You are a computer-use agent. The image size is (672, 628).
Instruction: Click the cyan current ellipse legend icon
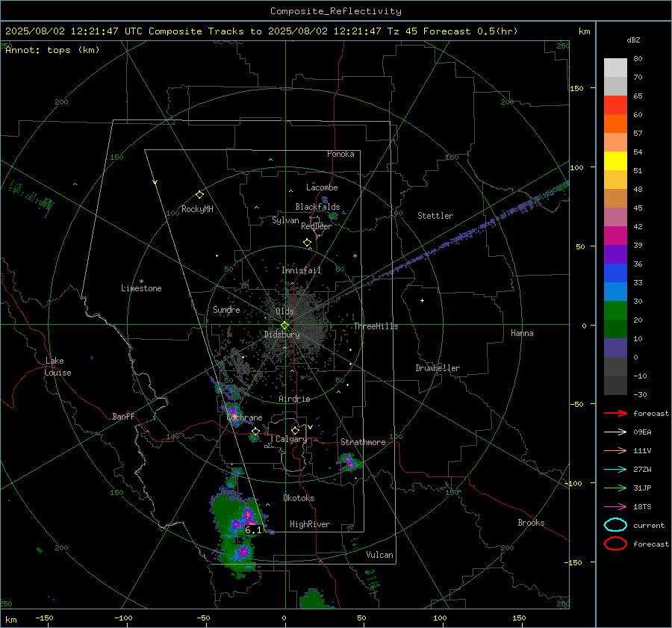[x=615, y=525]
